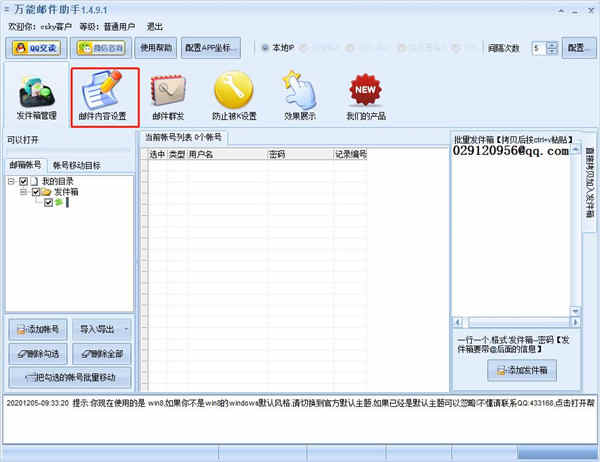Sort by the 密码 column header
The image size is (600, 462).
pyautogui.click(x=300, y=154)
